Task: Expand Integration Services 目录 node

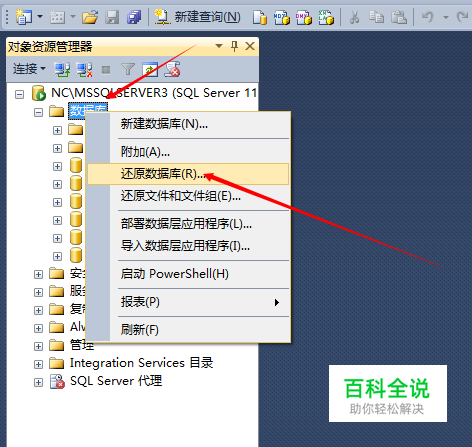Action: (39, 364)
